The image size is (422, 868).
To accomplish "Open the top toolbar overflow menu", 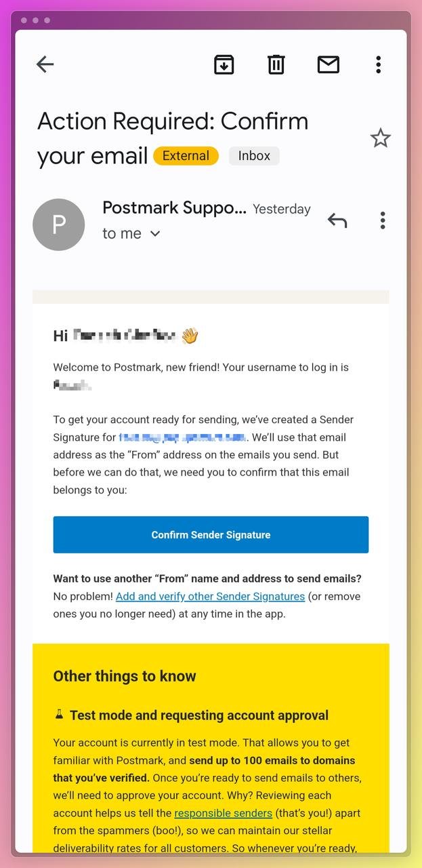I will tap(378, 64).
